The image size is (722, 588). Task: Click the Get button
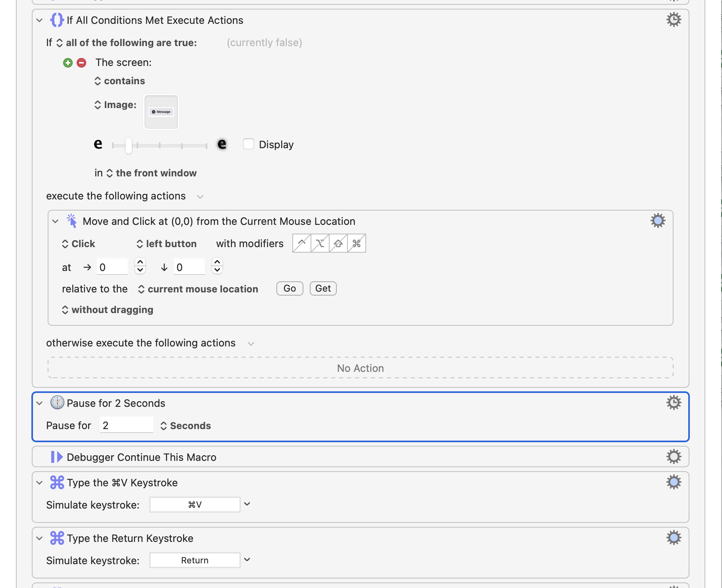click(323, 288)
